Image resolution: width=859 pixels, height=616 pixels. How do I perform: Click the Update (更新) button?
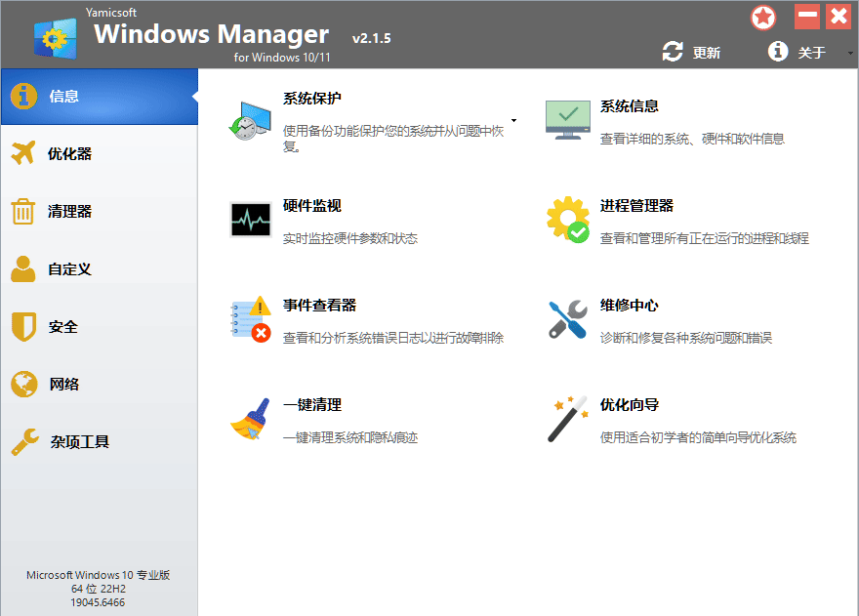(692, 53)
